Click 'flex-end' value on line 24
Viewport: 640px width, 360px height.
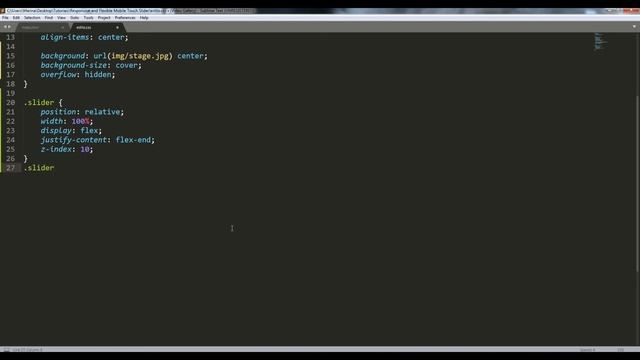click(133, 140)
